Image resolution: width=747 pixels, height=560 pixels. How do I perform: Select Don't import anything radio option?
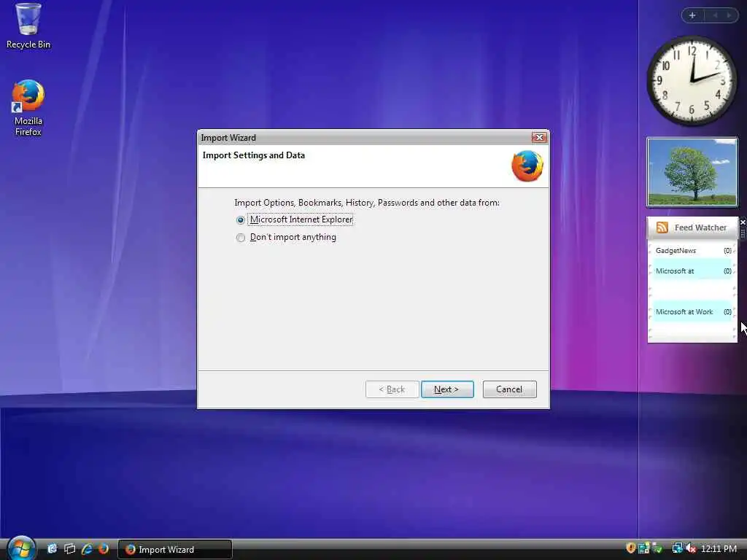(286, 237)
